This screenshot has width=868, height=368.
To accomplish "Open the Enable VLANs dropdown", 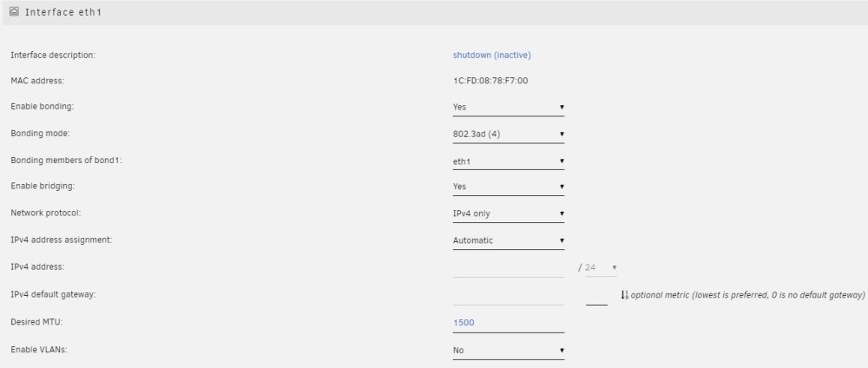I will click(x=508, y=351).
